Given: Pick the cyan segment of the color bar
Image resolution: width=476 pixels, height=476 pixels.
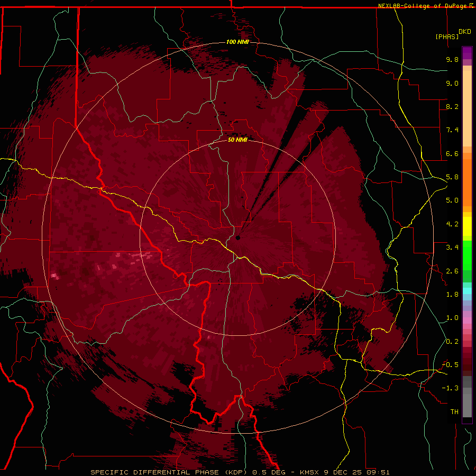Looking at the screenshot, I should click(x=467, y=290).
